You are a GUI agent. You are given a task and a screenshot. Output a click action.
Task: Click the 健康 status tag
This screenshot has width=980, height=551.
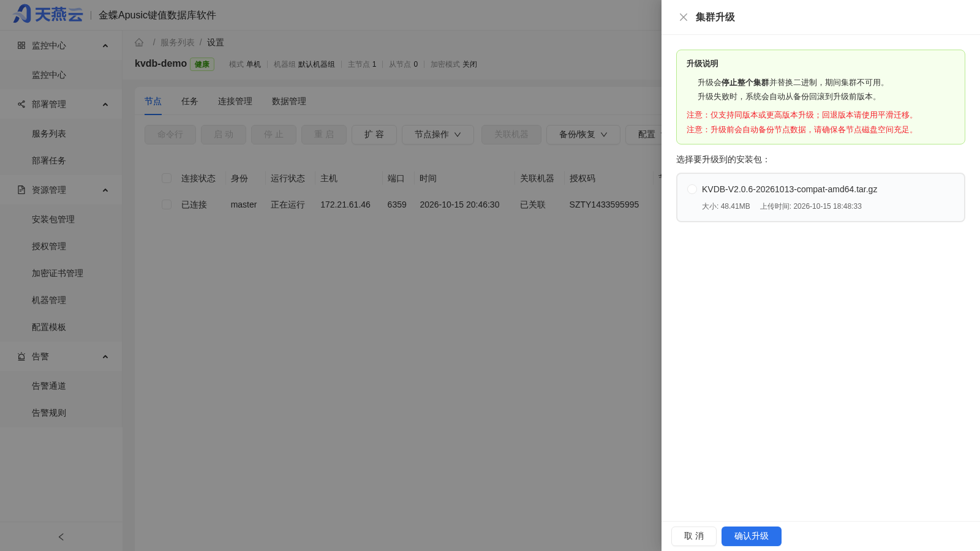(x=202, y=64)
